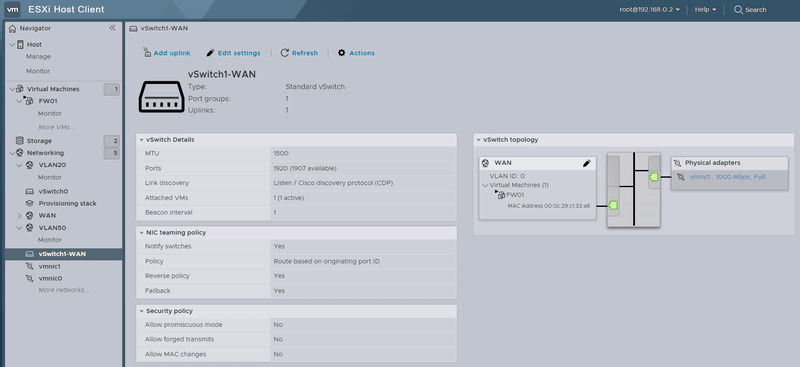This screenshot has height=367, width=800.
Task: Click the Add uplink icon
Action: (147, 52)
